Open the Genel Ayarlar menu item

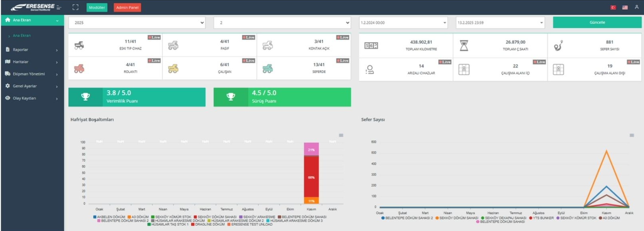click(32, 86)
